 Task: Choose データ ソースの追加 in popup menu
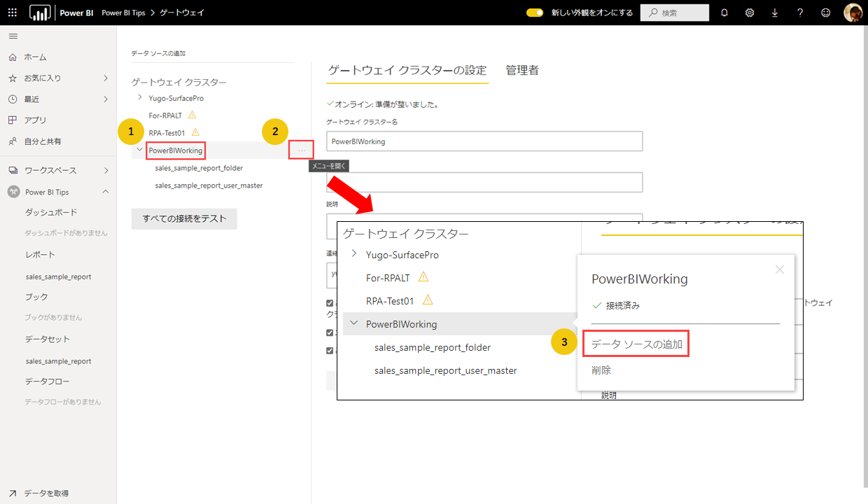click(x=636, y=344)
